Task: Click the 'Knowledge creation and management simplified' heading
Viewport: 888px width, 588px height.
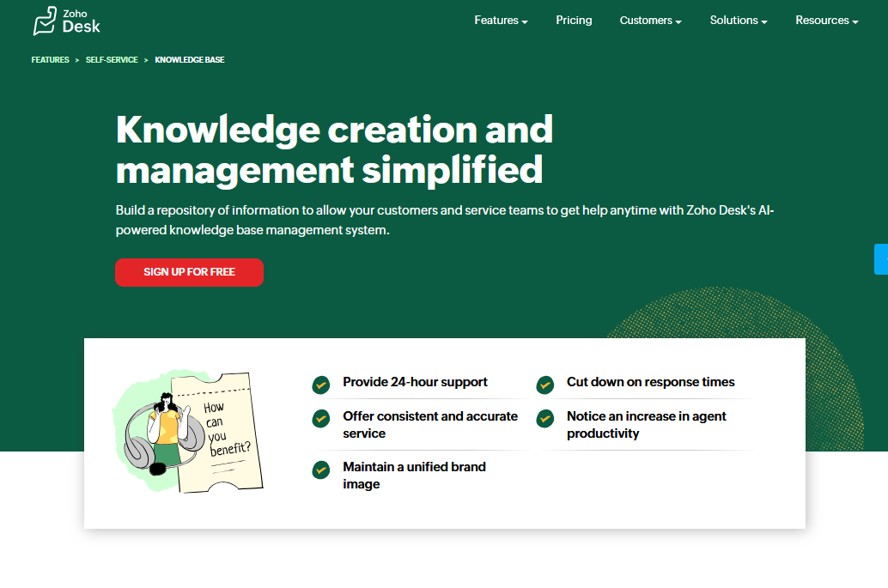Action: tap(334, 149)
